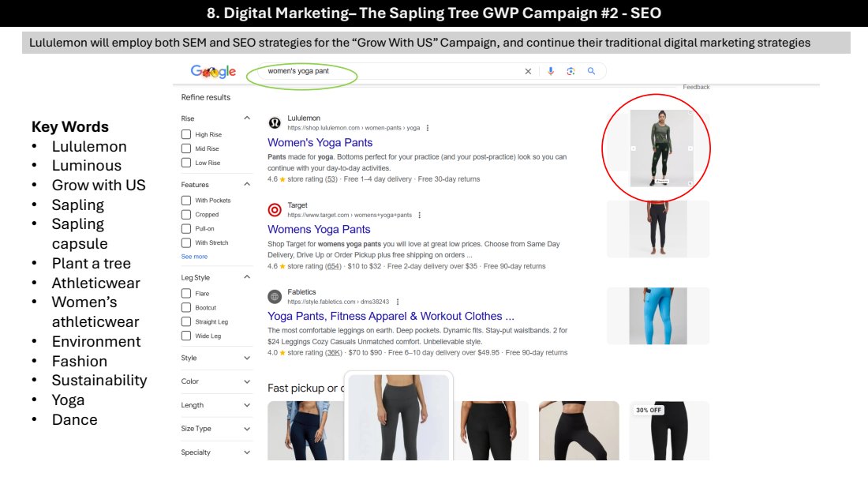The width and height of the screenshot is (868, 488).
Task: Click the style.fabletics.com URL breadcrumb
Action: point(339,302)
